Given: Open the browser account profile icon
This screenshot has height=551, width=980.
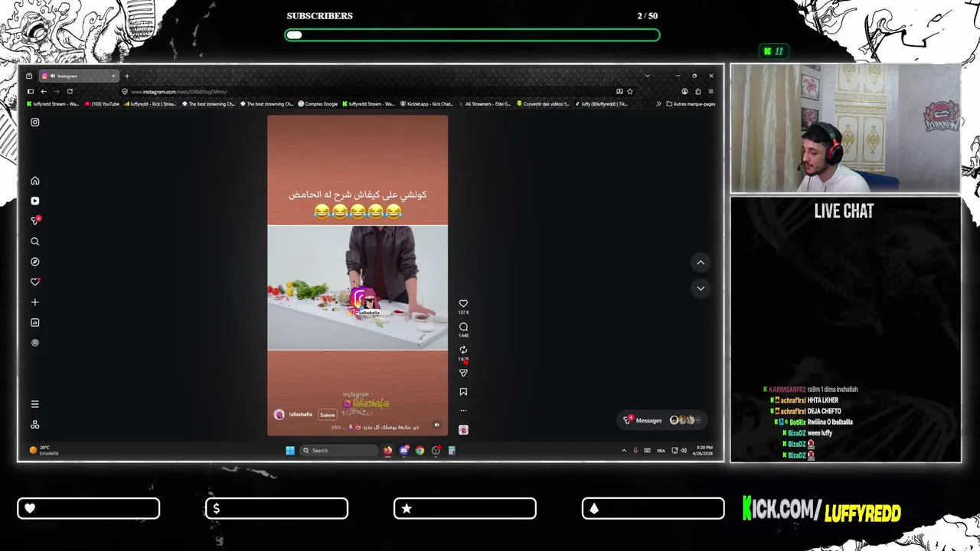Looking at the screenshot, I should coord(684,92).
